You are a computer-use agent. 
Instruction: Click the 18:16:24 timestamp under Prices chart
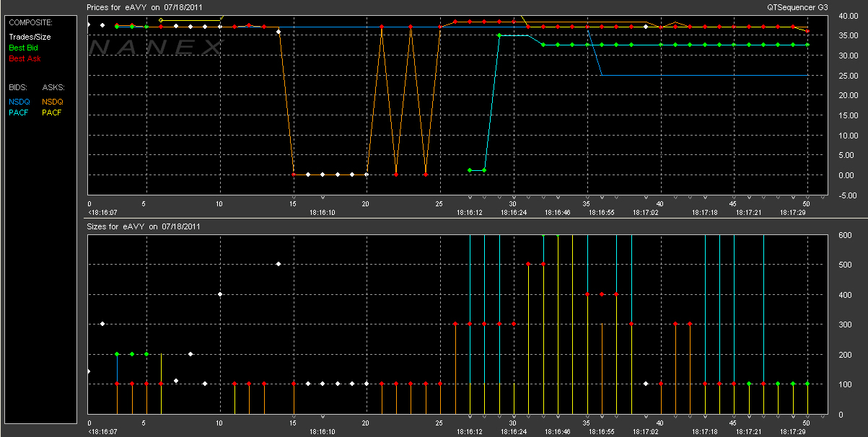514,213
